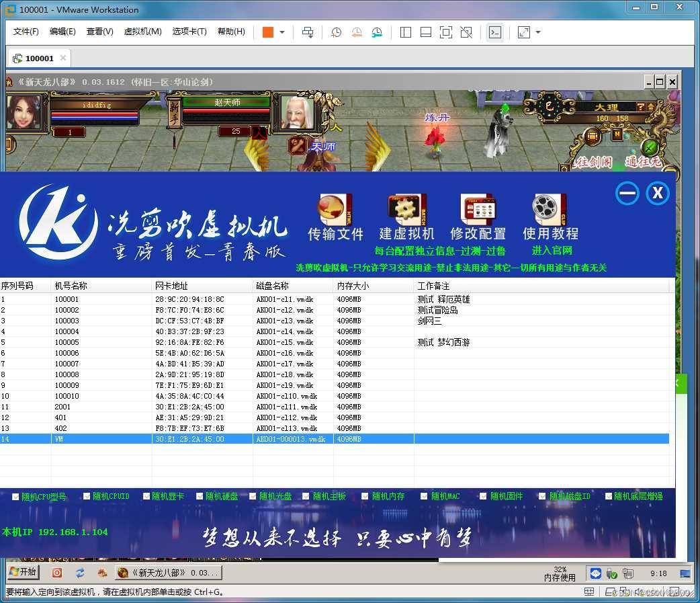Click the 炼丹 NPC label in game
Image resolution: width=700 pixels, height=603 pixels.
point(437,118)
